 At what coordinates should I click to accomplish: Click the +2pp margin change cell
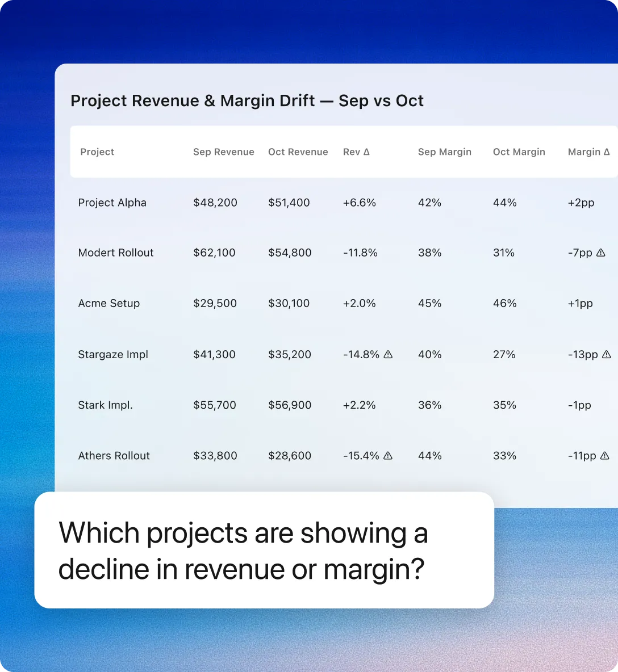[x=581, y=202]
